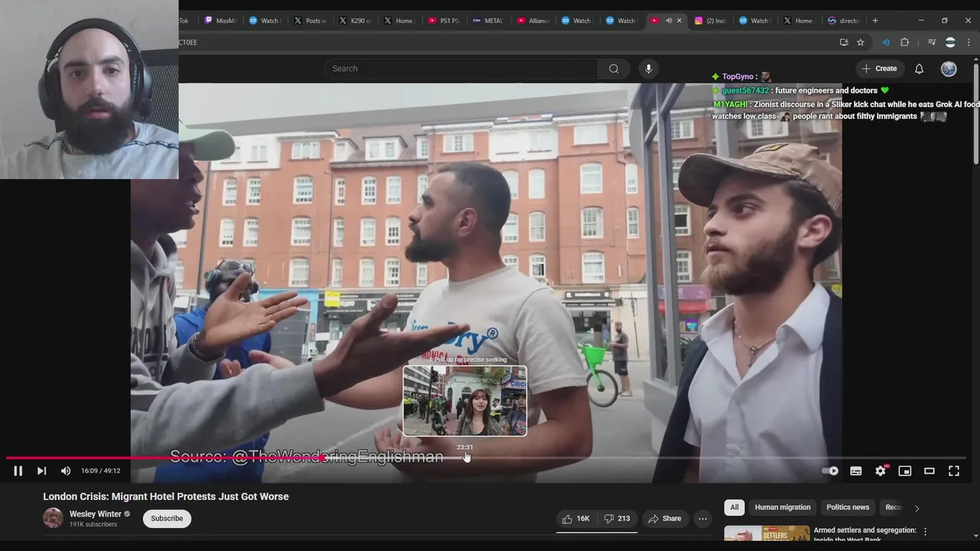This screenshot has height=551, width=980.
Task: Open a new browser tab
Action: click(875, 21)
